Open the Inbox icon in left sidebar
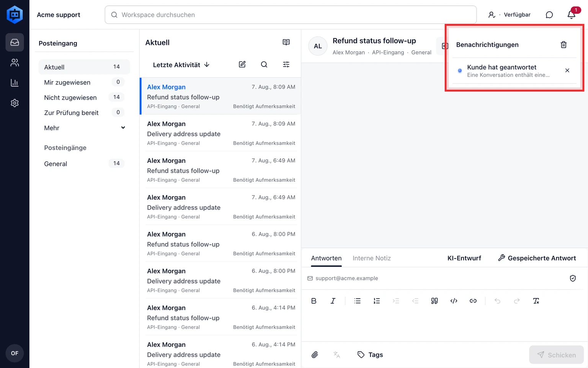 point(15,42)
